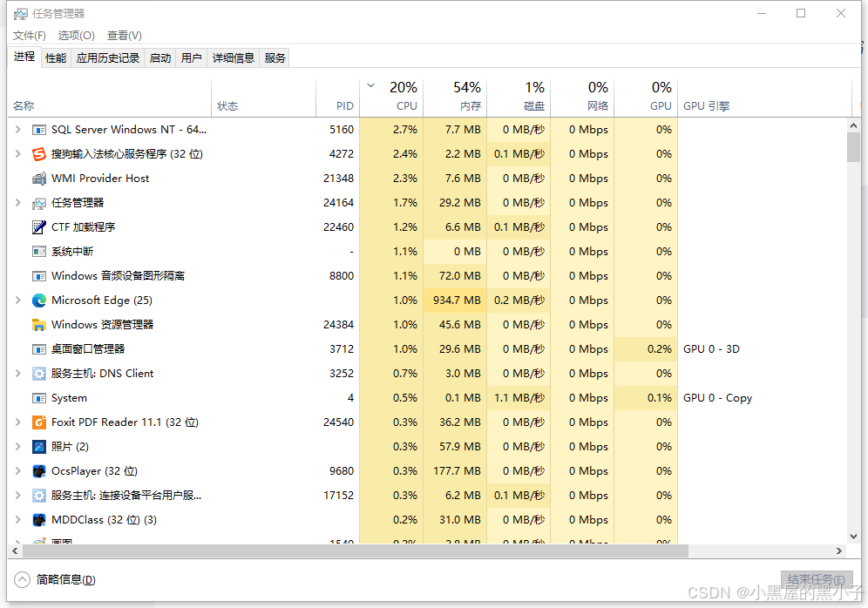Sort by the 名称 column header

[110, 97]
